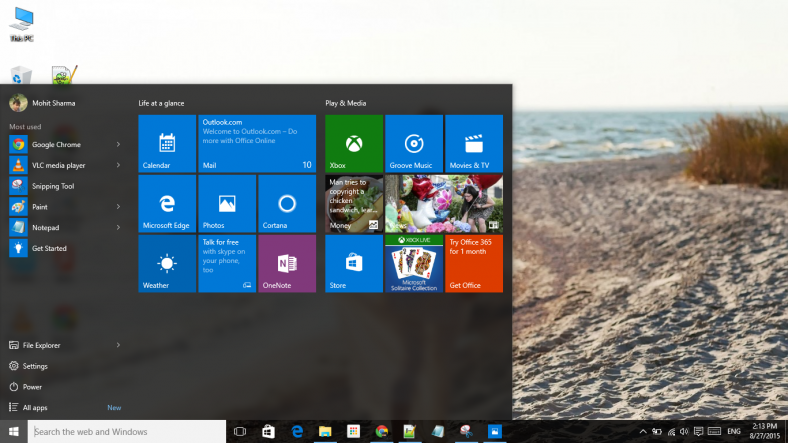The image size is (788, 443).
Task: Open the touch keyboard tray icon
Action: 714,431
